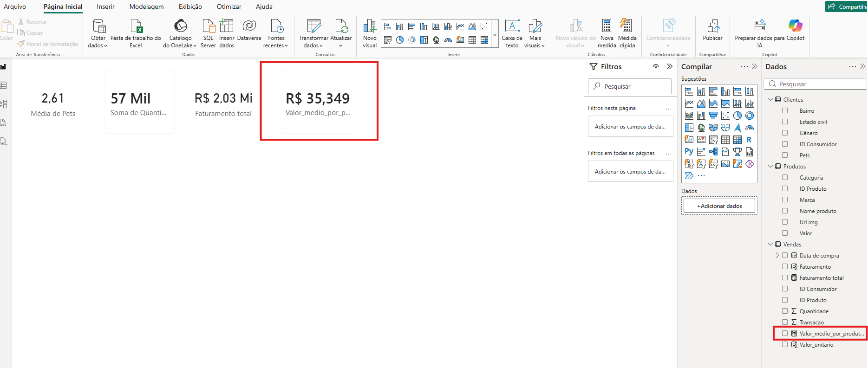The image size is (868, 368).
Task: Collapse the Produtos table
Action: [x=770, y=166]
